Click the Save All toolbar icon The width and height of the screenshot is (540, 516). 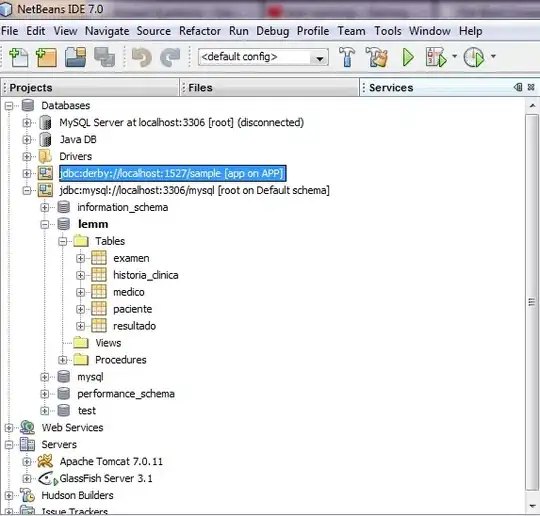point(104,57)
